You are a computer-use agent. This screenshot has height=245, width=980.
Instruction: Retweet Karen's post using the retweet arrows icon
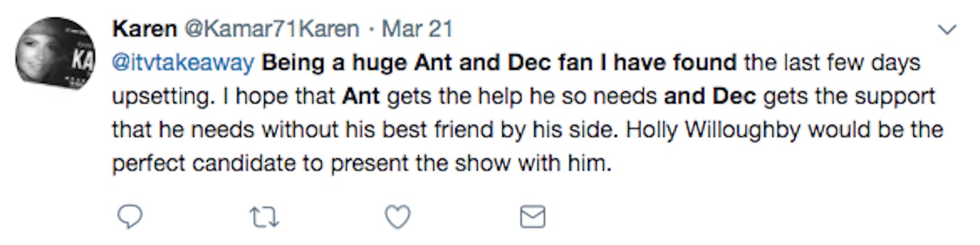click(x=263, y=216)
